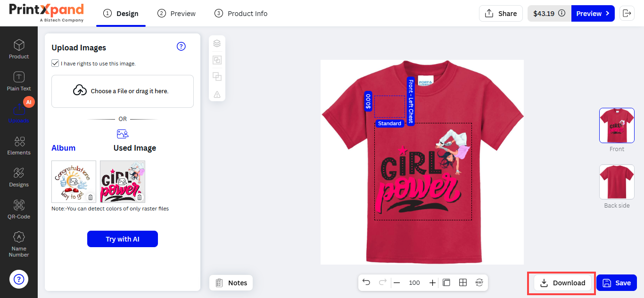Switch to the Product Info tab
The height and width of the screenshot is (298, 644).
tap(241, 14)
